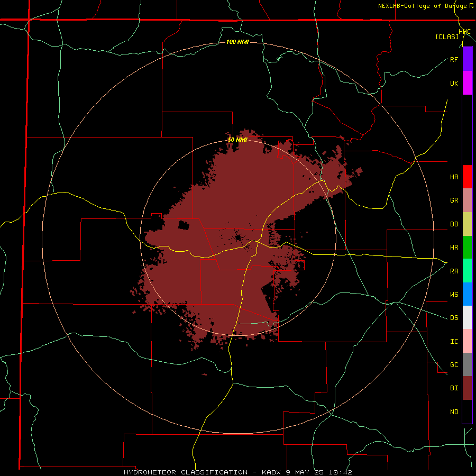Click the GR pink-brown legend swatch
The height and width of the screenshot is (476, 476).
[467, 200]
